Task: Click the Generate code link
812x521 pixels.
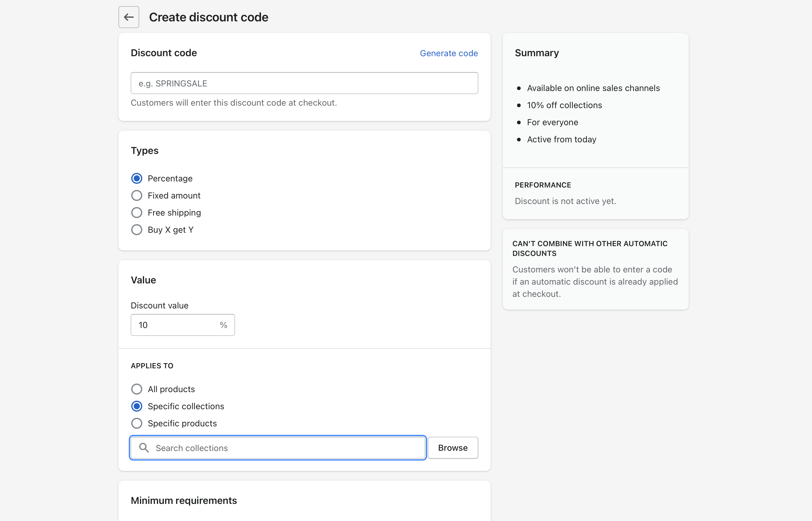Action: (449, 53)
